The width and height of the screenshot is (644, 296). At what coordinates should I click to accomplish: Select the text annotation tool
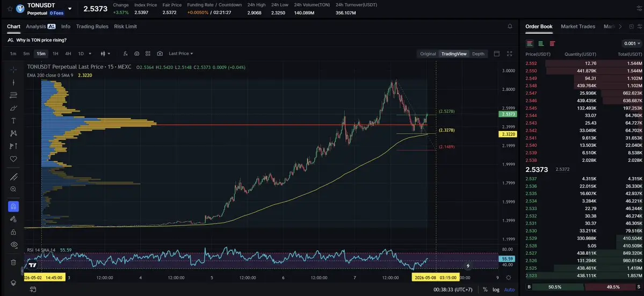(13, 121)
